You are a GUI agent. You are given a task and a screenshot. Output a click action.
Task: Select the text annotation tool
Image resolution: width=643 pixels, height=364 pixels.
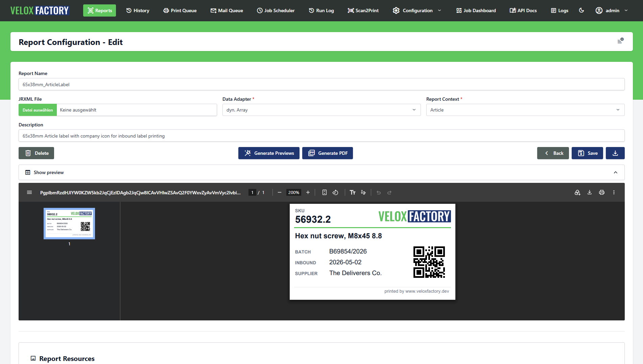[353, 192]
